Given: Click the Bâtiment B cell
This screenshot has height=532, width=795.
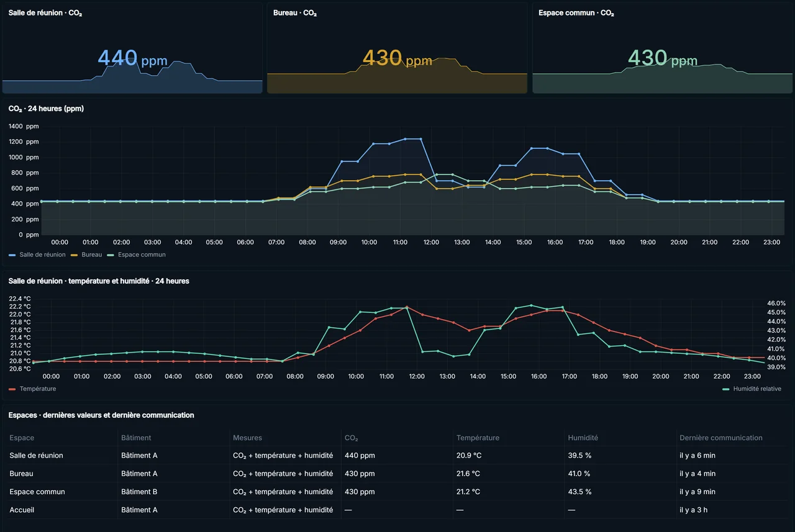Looking at the screenshot, I should (x=139, y=492).
